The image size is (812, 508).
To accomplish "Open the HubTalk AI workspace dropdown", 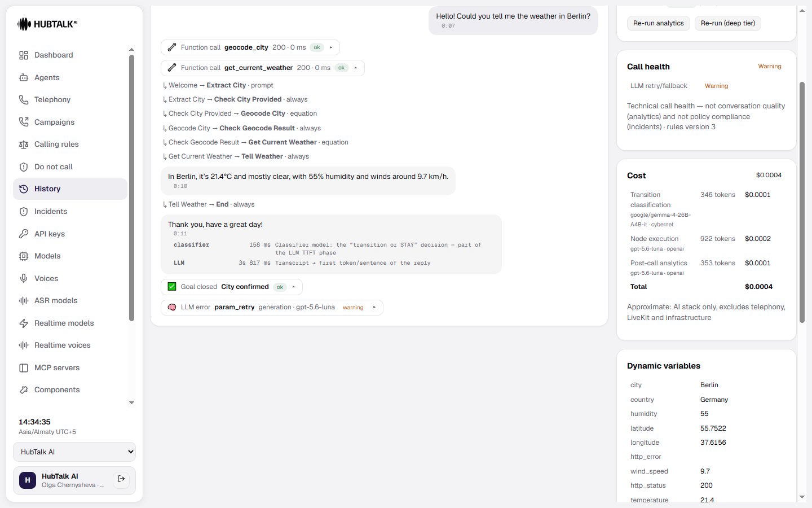I will (74, 452).
